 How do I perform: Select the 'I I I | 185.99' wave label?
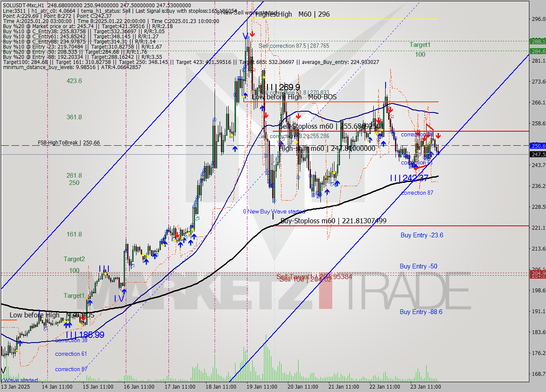pos(84,335)
